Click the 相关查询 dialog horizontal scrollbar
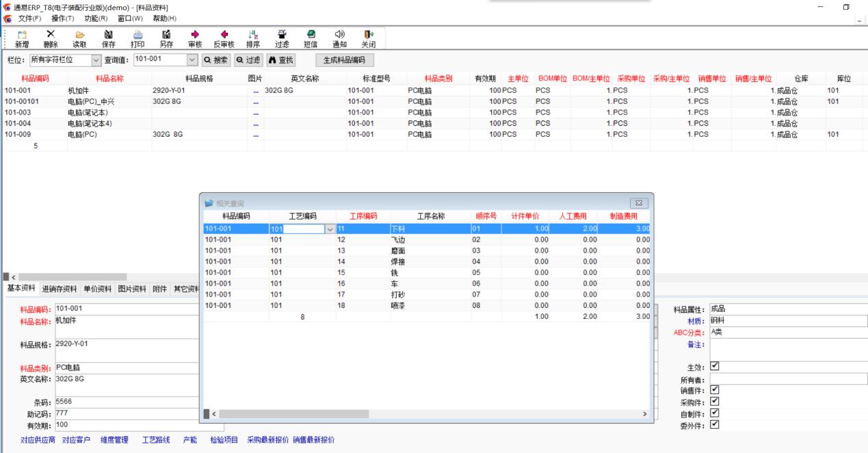Image resolution: width=868 pixels, height=453 pixels. pyautogui.click(x=293, y=414)
